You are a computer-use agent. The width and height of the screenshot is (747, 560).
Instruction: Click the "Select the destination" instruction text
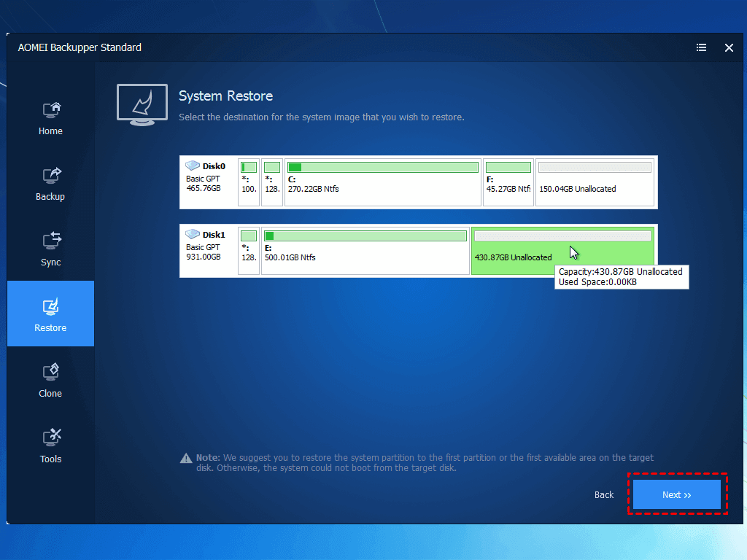322,117
